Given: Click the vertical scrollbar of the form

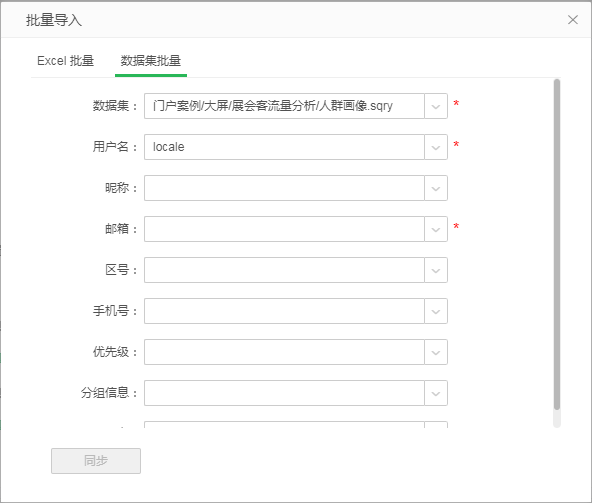Looking at the screenshot, I should point(557,244).
